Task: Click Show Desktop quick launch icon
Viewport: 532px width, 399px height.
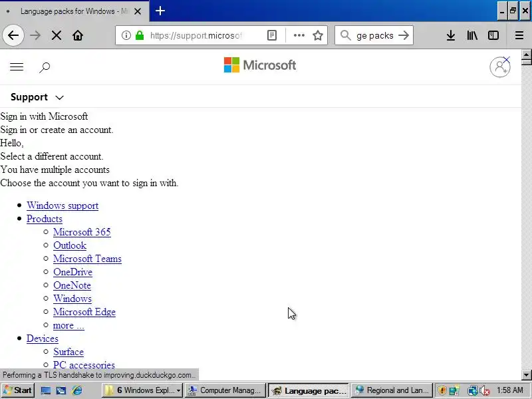Action: click(x=45, y=390)
